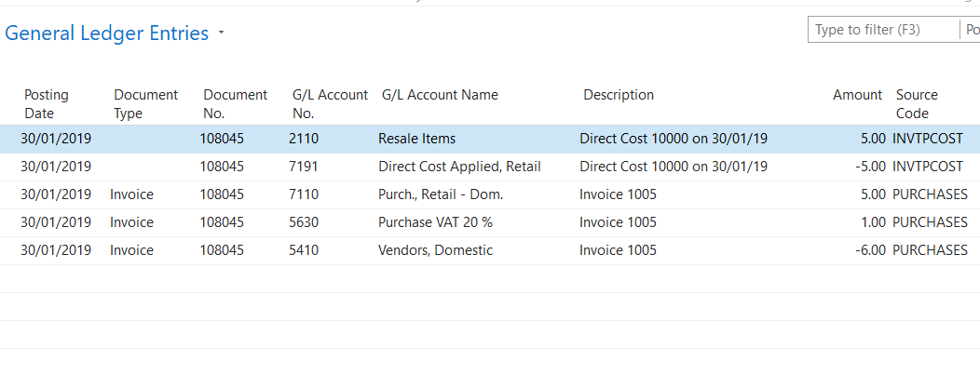Click the 1.00 amount value
The image size is (980, 375).
coord(869,223)
